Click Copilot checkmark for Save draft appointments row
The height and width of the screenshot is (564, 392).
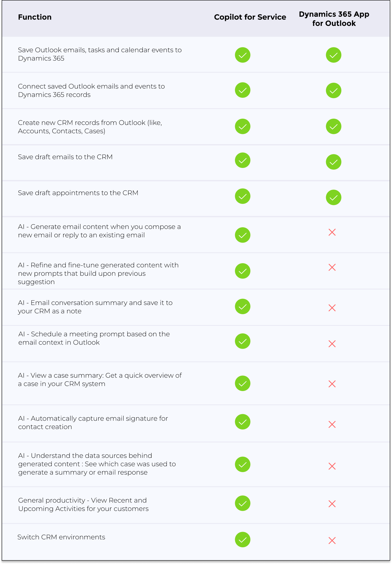243,196
